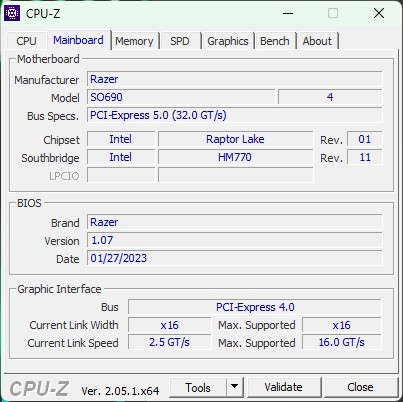
Task: Click the CPU-Z app icon in title bar
Action: pos(12,13)
